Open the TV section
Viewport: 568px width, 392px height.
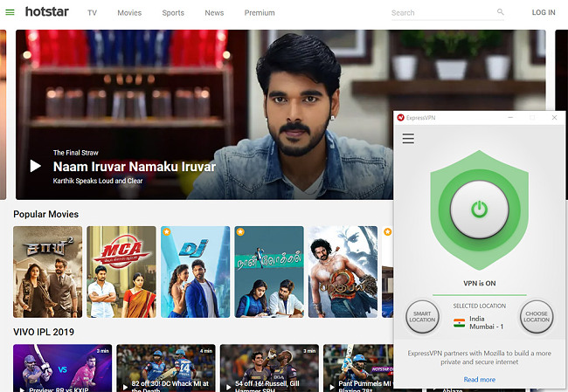(92, 13)
